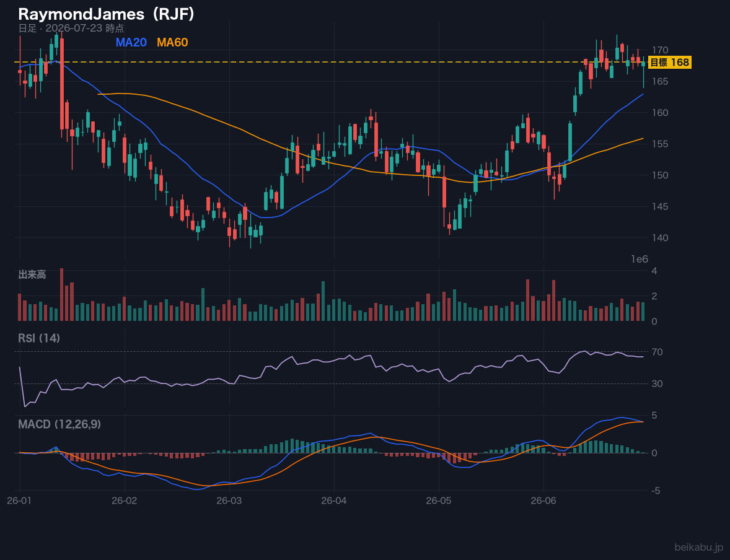730x560 pixels.
Task: Click the MACD -5 axis label
Action: coord(656,491)
